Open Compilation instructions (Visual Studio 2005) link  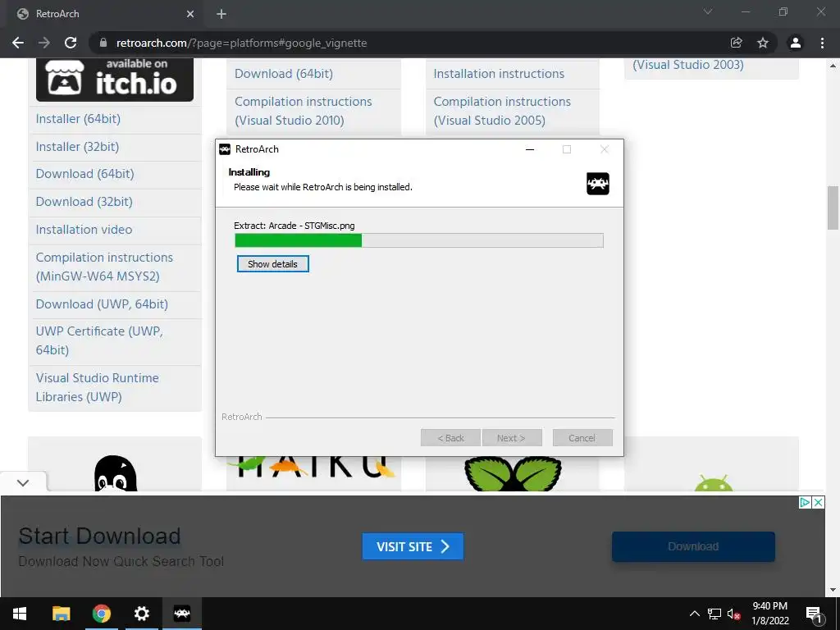click(502, 111)
